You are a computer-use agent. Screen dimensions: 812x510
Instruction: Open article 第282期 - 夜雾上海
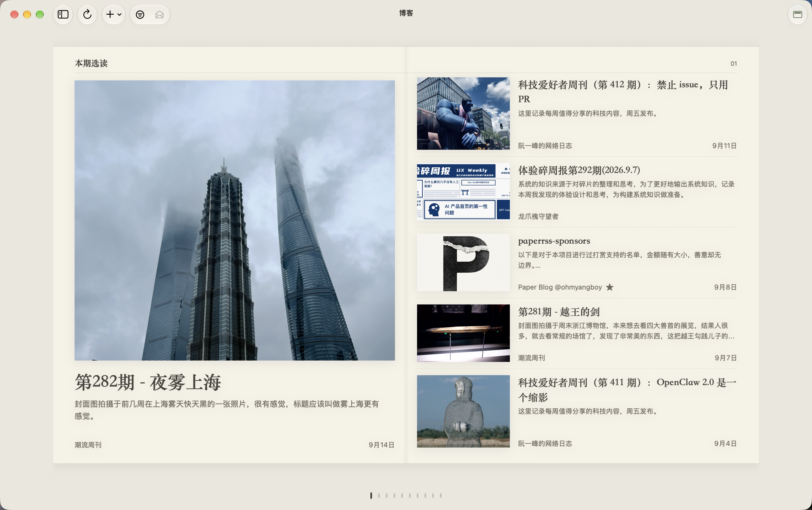[x=148, y=382]
